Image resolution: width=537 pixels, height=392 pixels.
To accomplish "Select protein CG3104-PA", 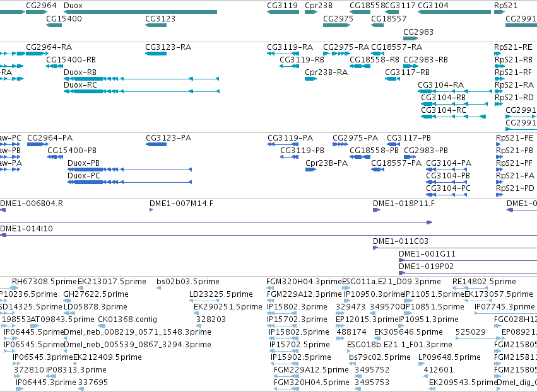I will pyautogui.click(x=447, y=170).
